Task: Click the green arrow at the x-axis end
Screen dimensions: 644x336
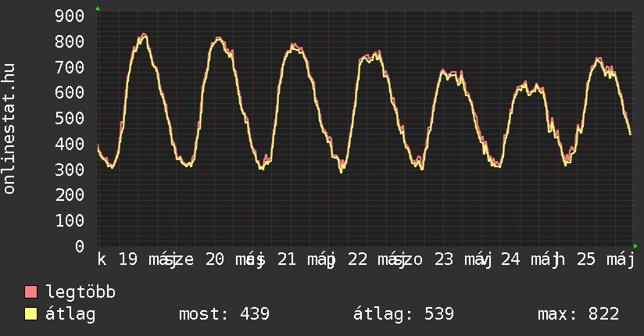Action: pos(635,246)
